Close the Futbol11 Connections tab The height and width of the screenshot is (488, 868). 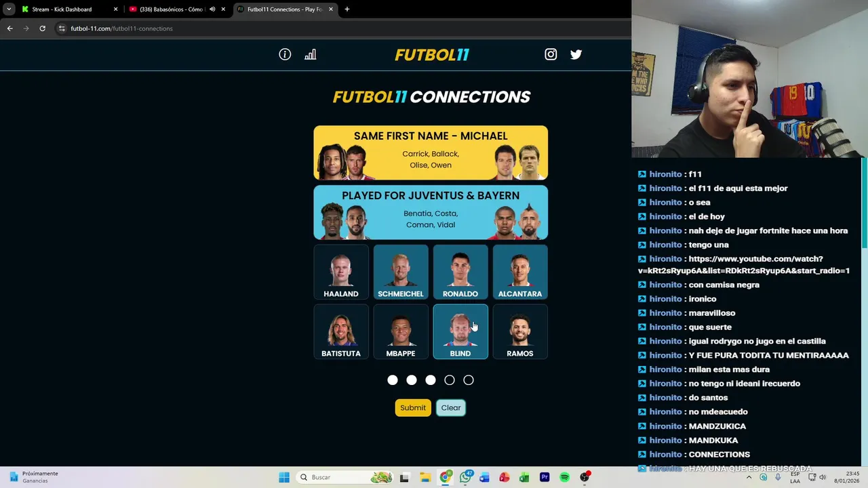[331, 9]
